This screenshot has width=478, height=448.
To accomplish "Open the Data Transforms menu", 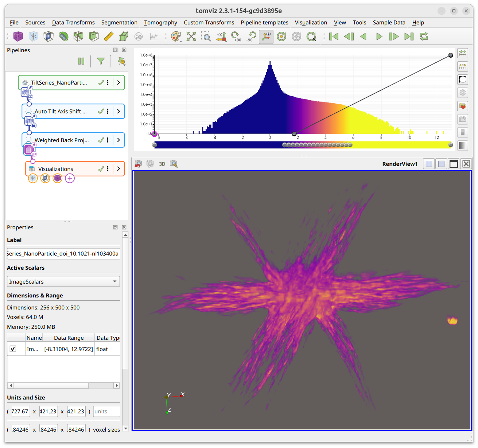I will point(73,23).
